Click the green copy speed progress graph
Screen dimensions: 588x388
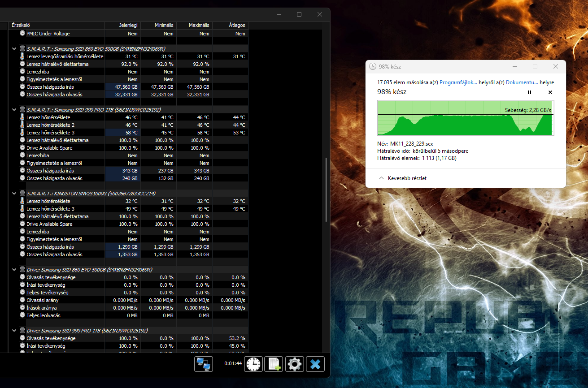click(x=466, y=118)
